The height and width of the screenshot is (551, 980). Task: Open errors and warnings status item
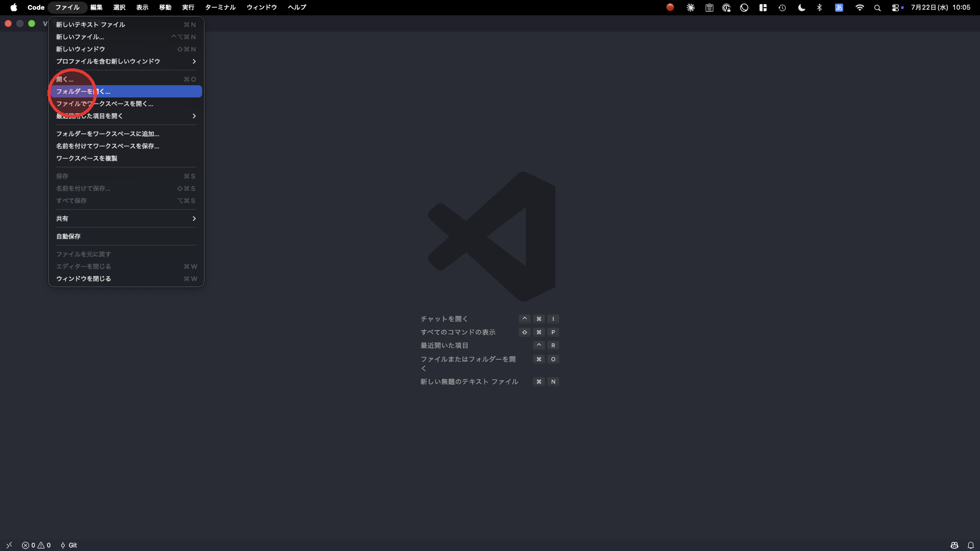[36, 545]
